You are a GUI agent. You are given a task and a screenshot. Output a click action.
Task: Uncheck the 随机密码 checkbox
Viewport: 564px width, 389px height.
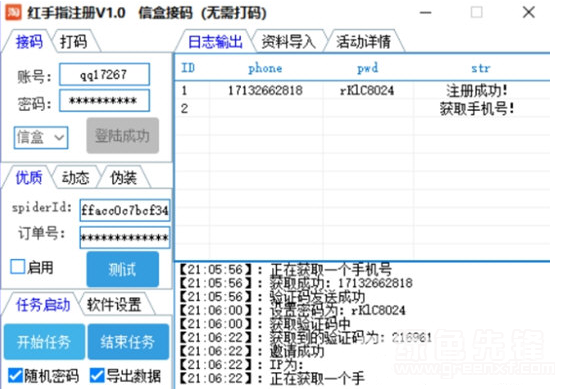click(x=15, y=376)
